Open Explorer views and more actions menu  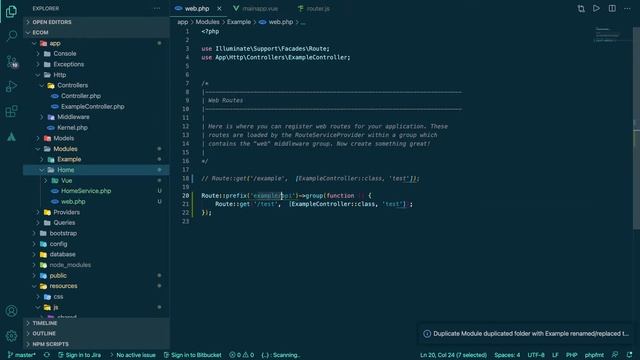157,9
